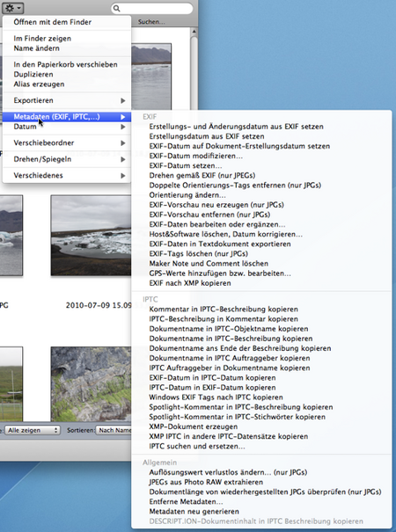Click the scrollbar up arrow
The width and height of the screenshot is (396, 532).
click(x=194, y=32)
